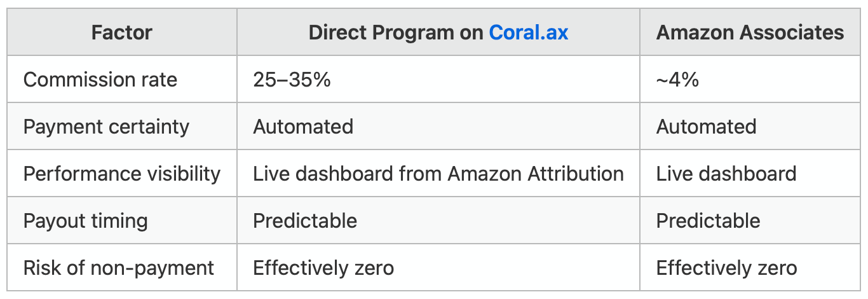Click the words Direct Program on
Screen dimensions: 868x299
coord(396,32)
